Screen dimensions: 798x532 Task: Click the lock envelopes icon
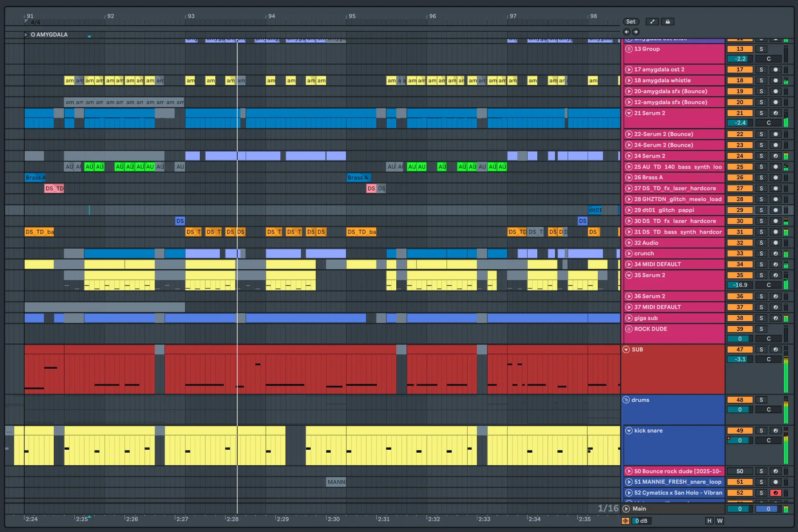tap(667, 22)
